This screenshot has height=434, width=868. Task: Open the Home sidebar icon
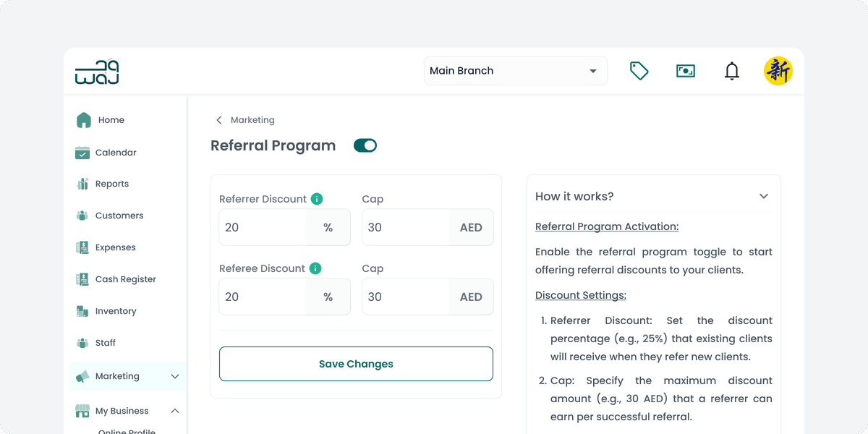[x=83, y=119]
